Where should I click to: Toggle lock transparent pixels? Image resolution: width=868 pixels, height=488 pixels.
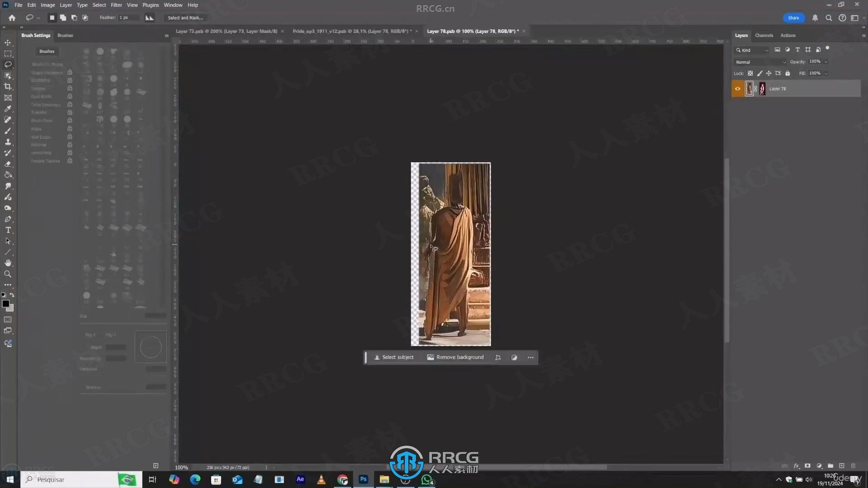750,73
